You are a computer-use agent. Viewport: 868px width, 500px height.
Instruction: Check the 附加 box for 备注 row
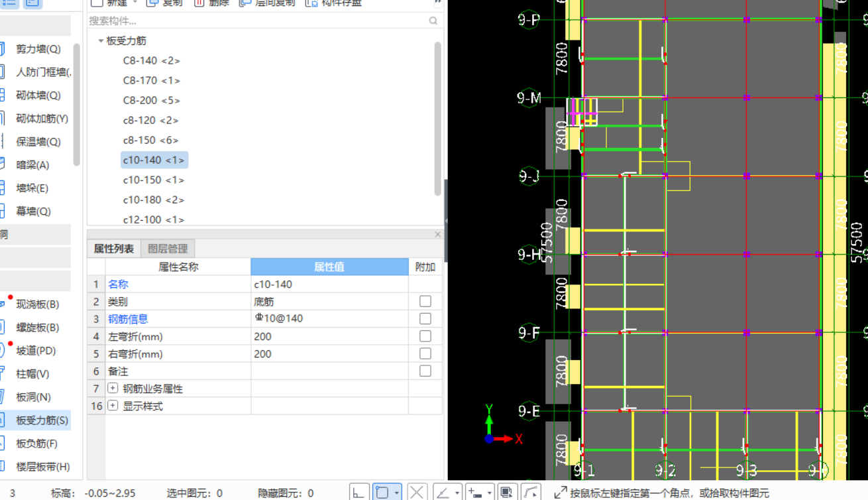point(425,371)
